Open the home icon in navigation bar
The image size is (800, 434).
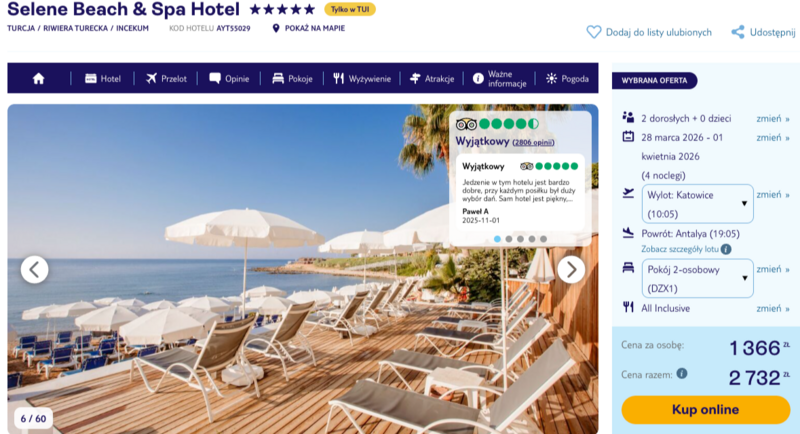point(38,79)
